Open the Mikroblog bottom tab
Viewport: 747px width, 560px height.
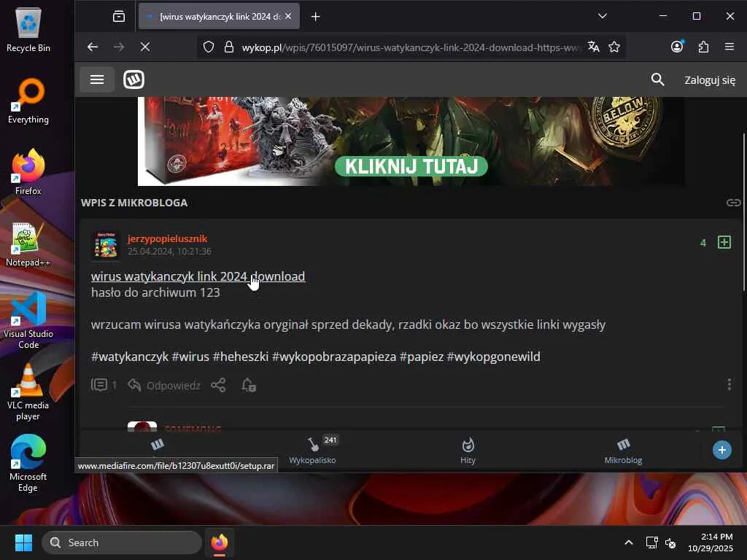[x=623, y=450]
